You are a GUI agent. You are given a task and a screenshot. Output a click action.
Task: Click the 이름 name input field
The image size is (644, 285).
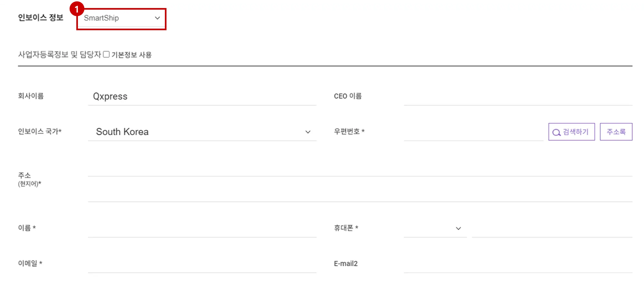pos(202,229)
